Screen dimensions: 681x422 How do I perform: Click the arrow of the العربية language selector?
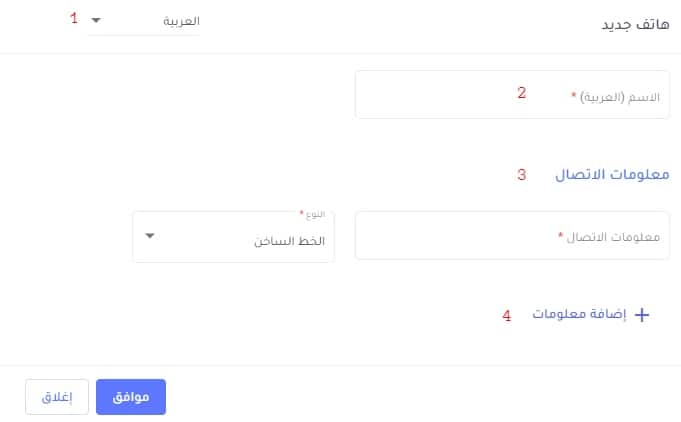click(96, 20)
